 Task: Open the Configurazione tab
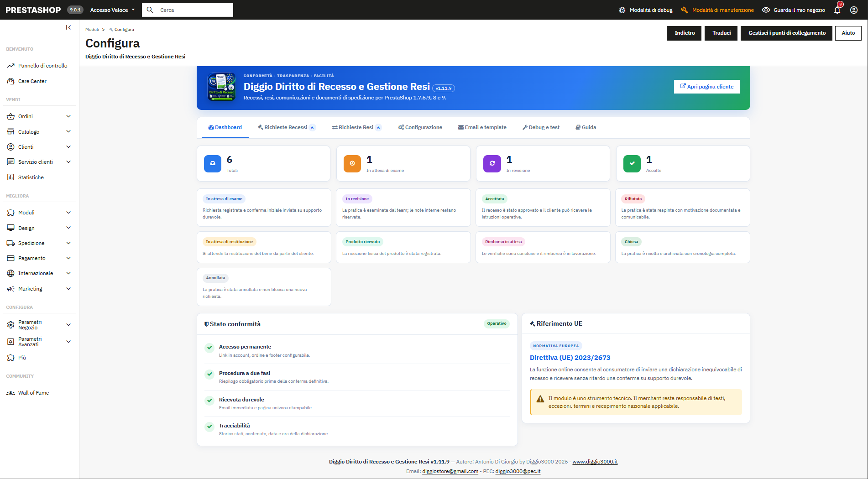pos(420,127)
